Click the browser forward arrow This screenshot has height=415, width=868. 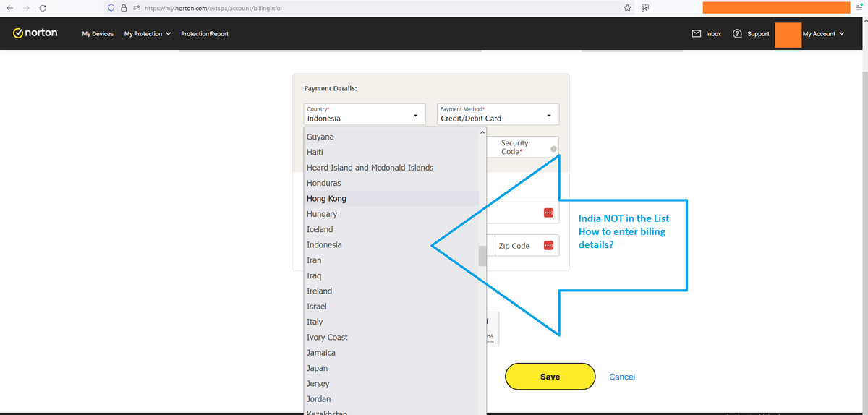click(27, 8)
